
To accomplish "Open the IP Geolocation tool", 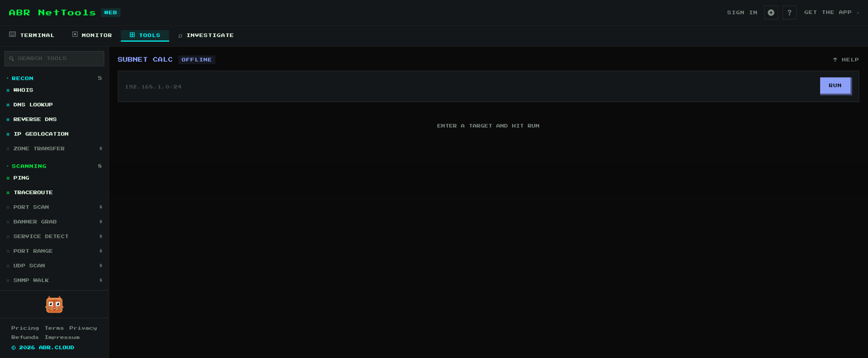I will (54, 134).
